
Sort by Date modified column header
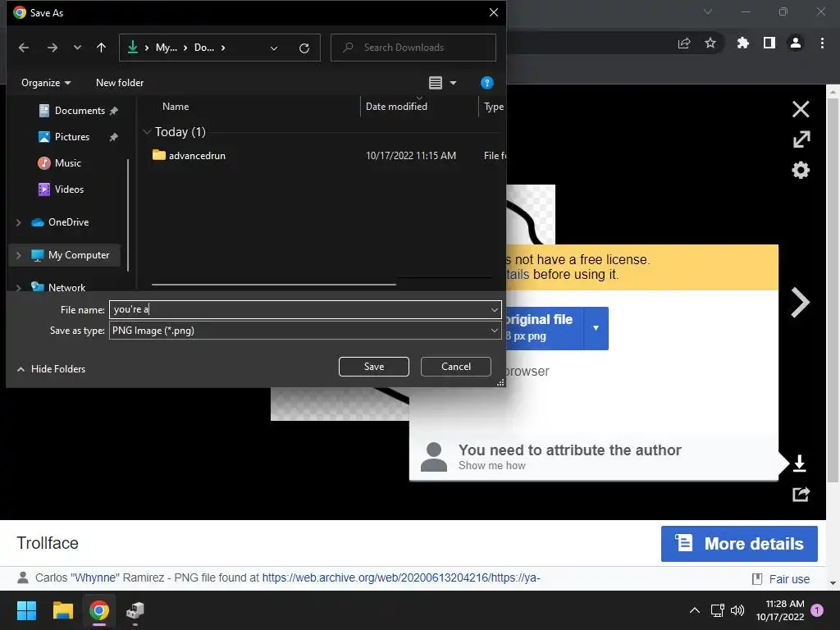[396, 107]
